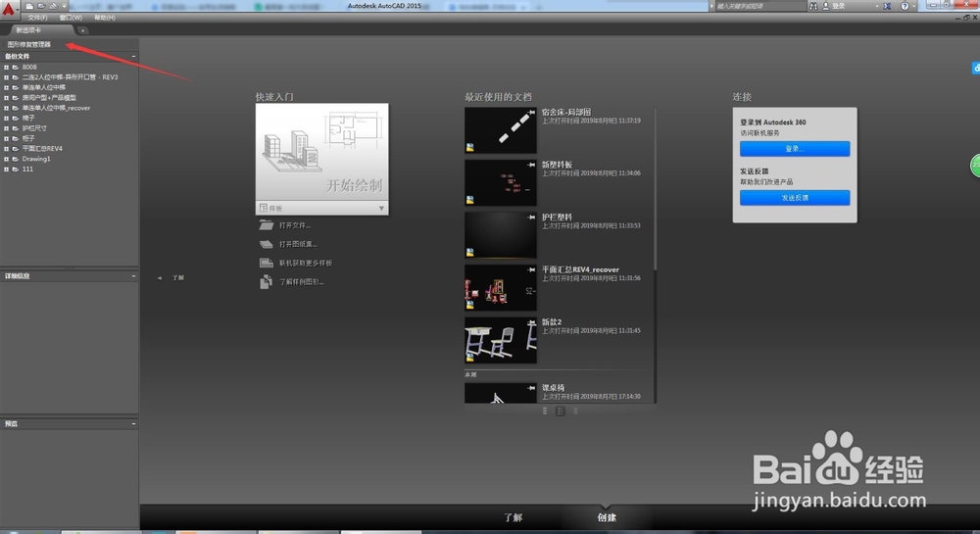Open the quick access toolbar customize dropdown
This screenshot has height=534, width=980.
point(64,6)
